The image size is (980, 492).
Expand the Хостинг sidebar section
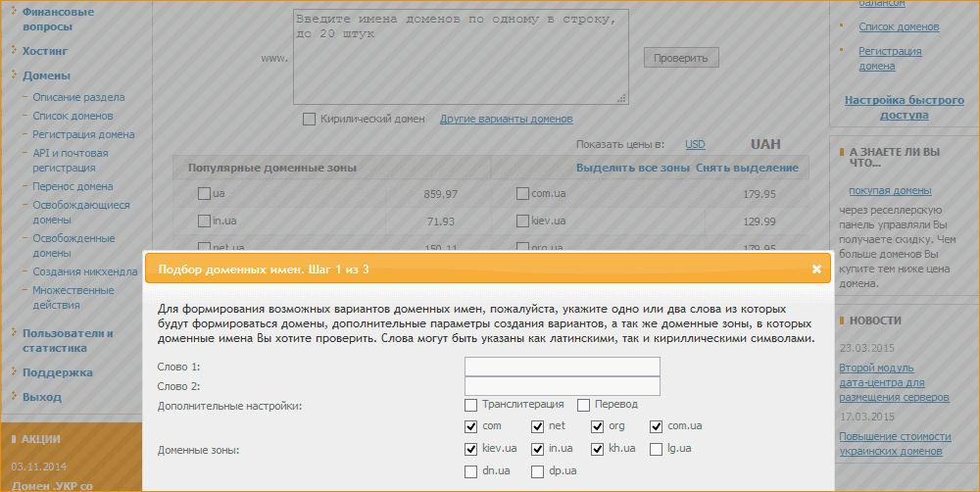45,50
